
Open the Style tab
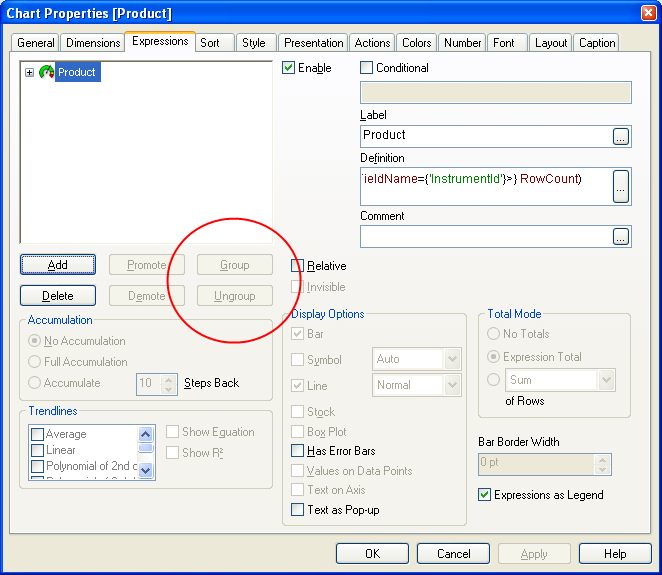click(x=254, y=43)
